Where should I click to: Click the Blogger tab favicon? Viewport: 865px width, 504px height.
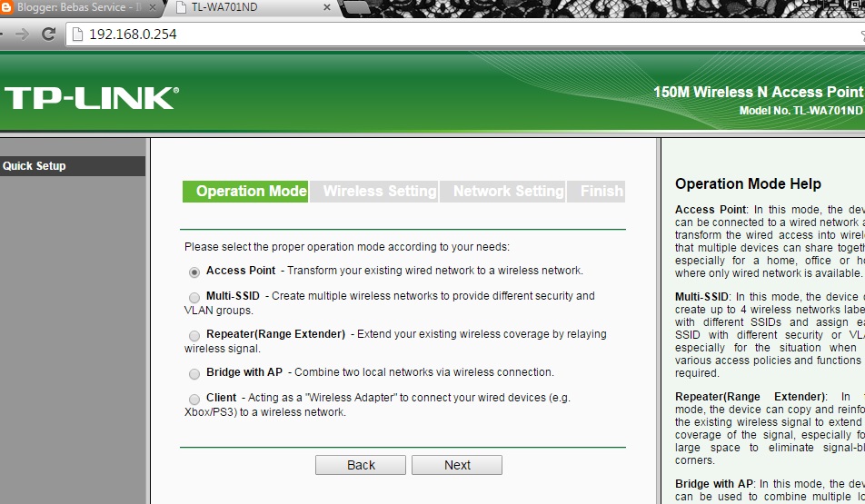coord(6,7)
